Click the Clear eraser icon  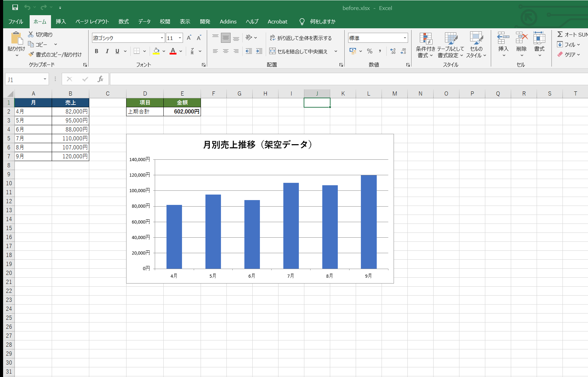[x=560, y=54]
